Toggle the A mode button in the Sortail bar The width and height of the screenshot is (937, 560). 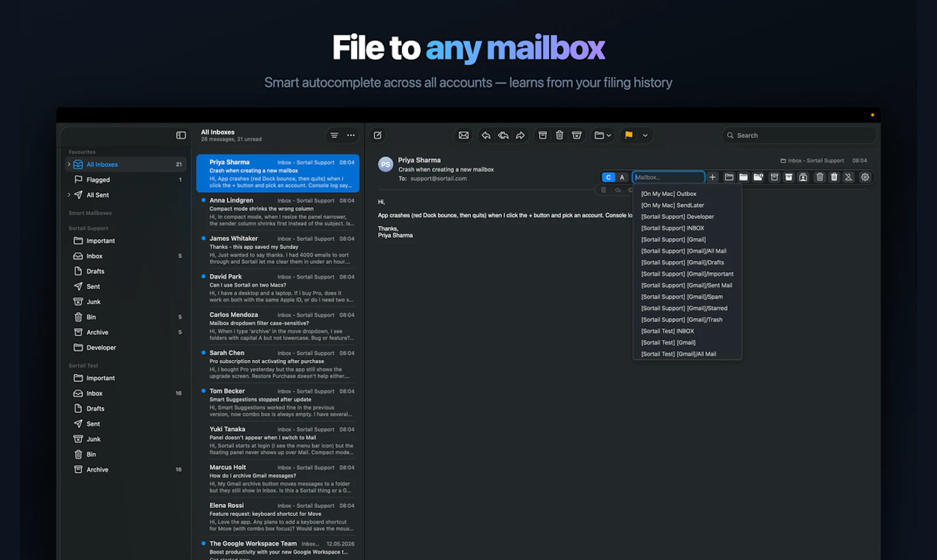[622, 177]
